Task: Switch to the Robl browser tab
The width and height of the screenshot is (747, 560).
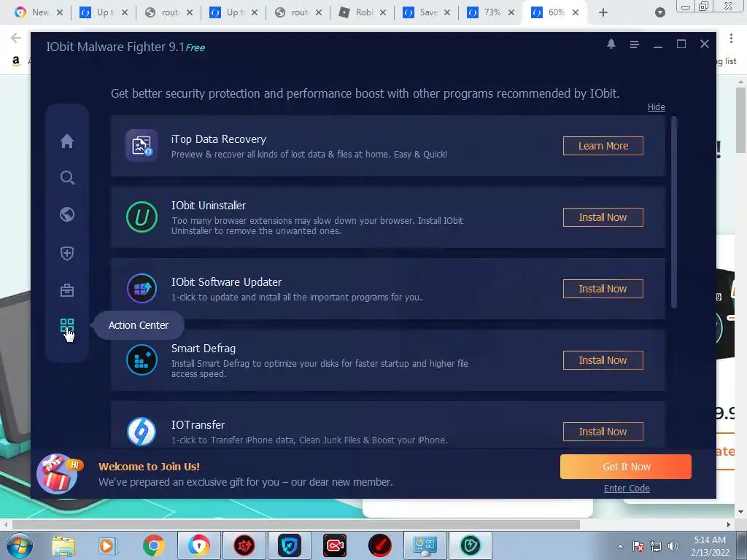Action: [364, 12]
